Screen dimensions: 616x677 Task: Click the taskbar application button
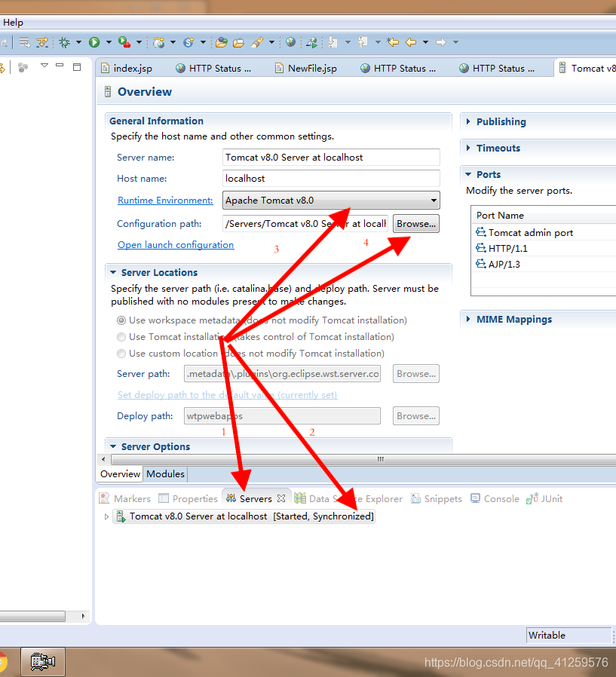pos(43,661)
